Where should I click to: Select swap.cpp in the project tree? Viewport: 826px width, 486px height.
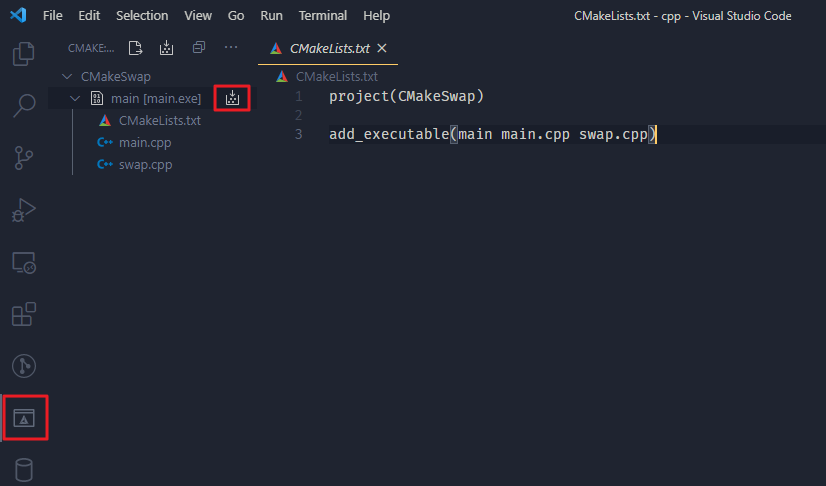145,165
